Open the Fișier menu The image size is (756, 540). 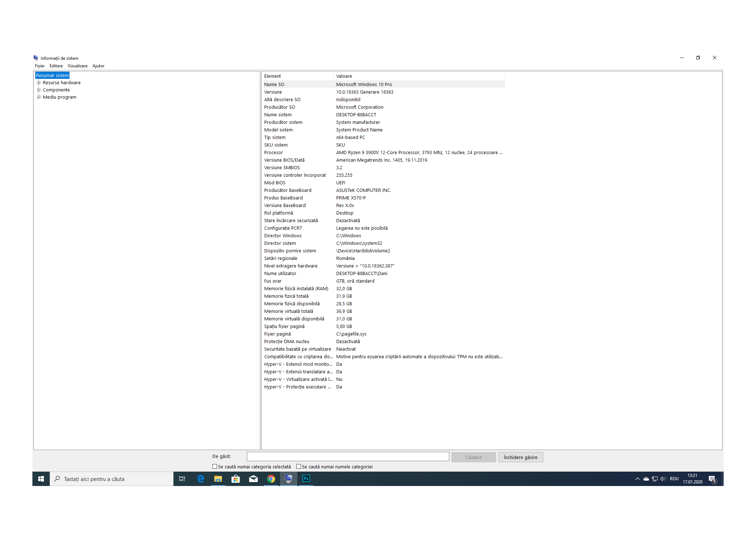click(40, 66)
